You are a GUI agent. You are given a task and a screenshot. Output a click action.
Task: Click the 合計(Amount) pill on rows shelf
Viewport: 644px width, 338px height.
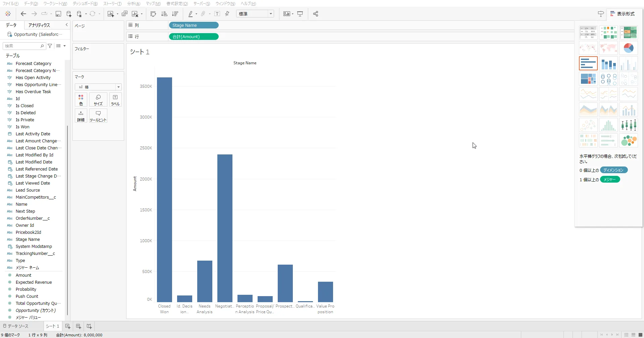[x=194, y=37]
